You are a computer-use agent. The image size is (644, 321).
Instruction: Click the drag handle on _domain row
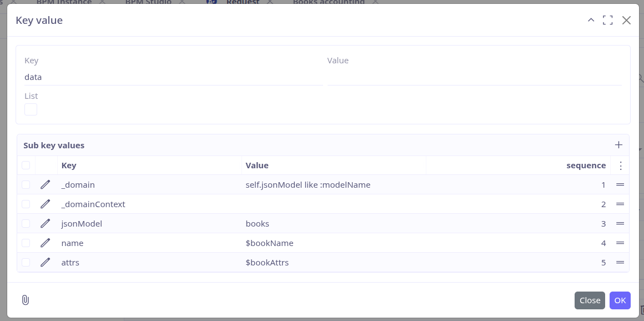click(x=620, y=184)
